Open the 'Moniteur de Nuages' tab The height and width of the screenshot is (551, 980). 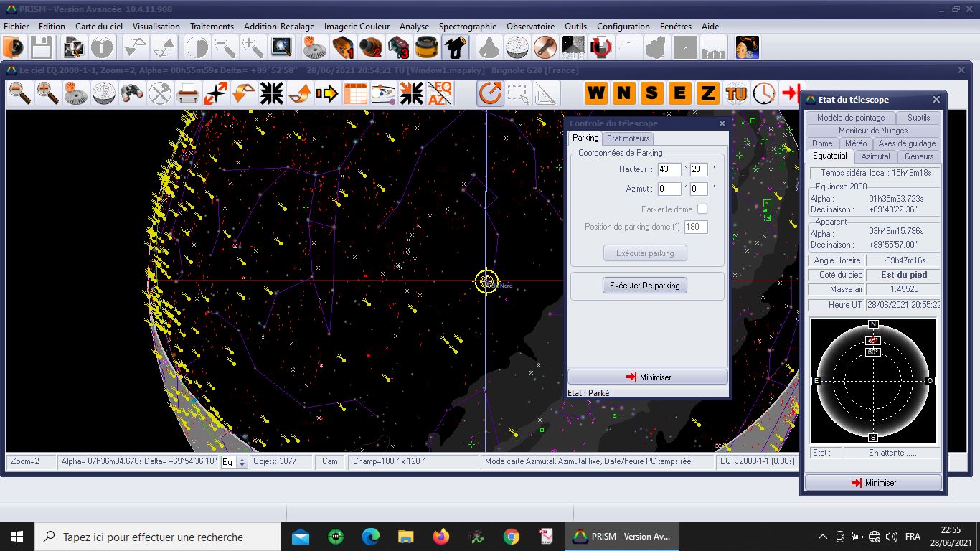tap(872, 131)
